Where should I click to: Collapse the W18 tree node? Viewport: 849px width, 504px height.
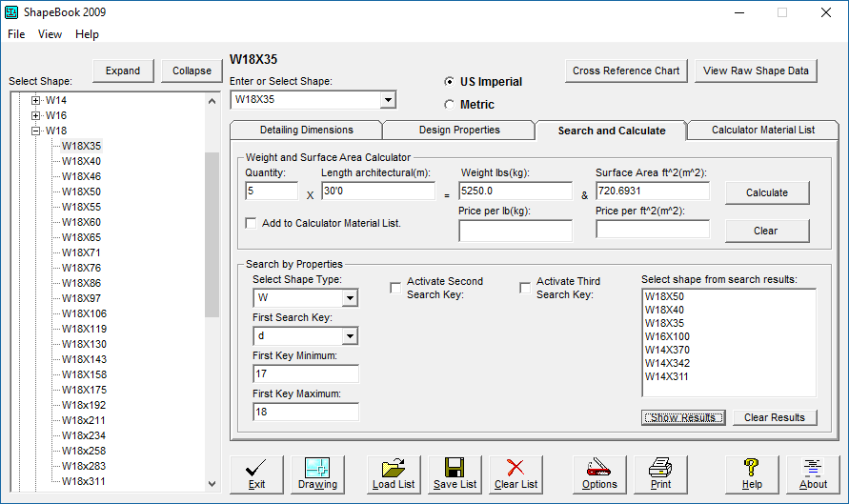click(35, 131)
